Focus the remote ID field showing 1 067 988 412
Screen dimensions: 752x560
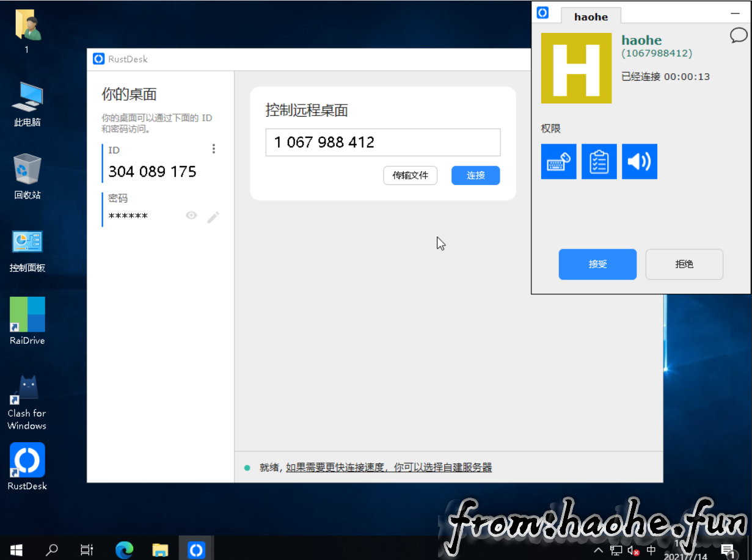click(383, 142)
